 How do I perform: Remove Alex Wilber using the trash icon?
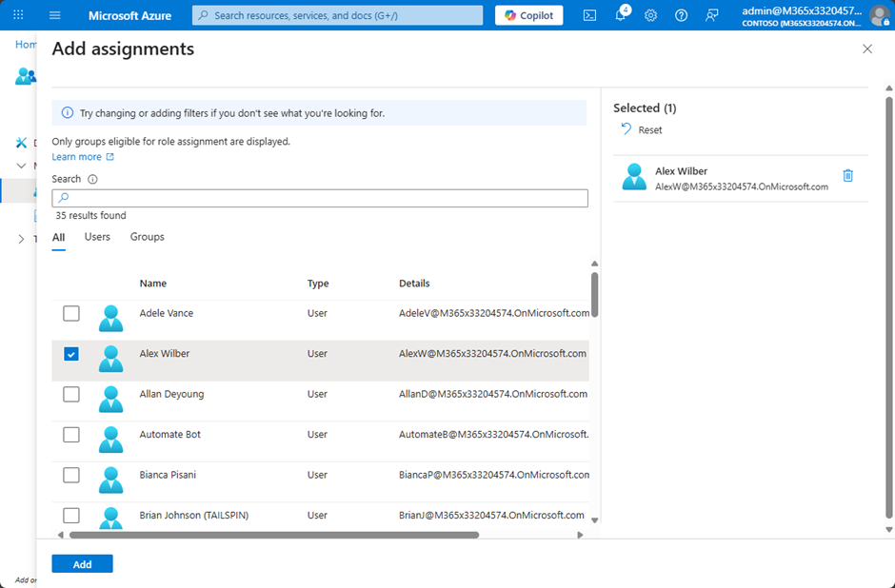[x=847, y=176]
